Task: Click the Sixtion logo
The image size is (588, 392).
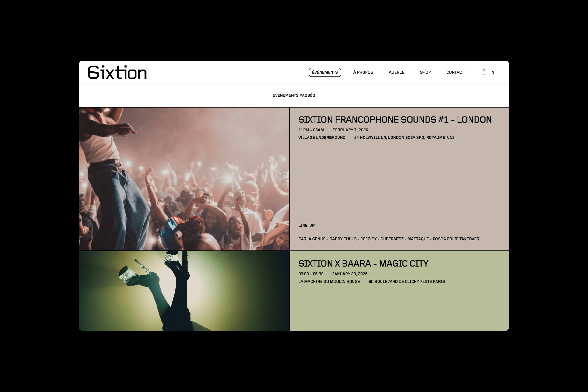Action: (x=117, y=73)
